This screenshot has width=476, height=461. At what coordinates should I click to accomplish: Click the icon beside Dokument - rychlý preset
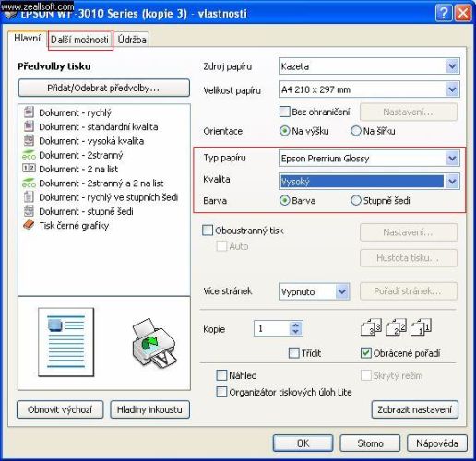[x=29, y=112]
